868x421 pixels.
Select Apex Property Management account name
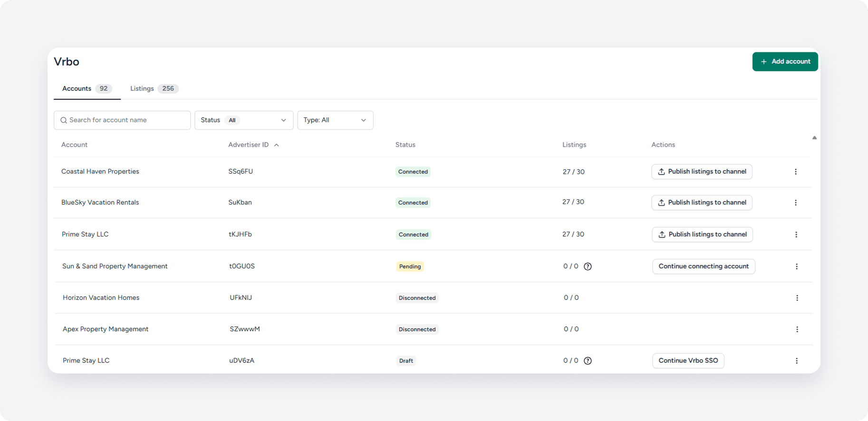click(x=106, y=329)
